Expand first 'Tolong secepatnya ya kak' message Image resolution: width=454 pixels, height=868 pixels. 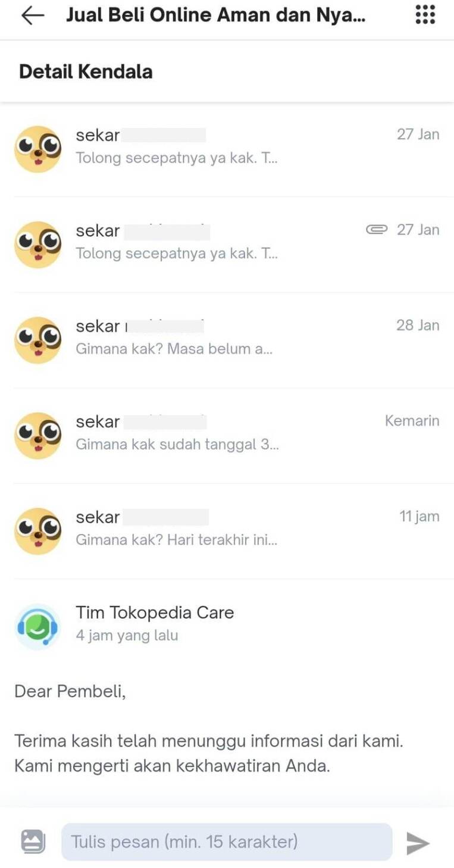point(227,149)
